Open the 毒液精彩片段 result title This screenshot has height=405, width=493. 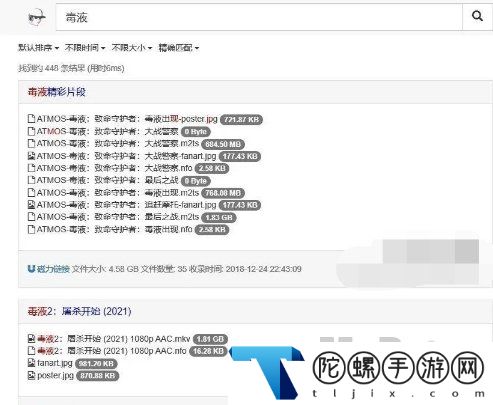tap(57, 92)
